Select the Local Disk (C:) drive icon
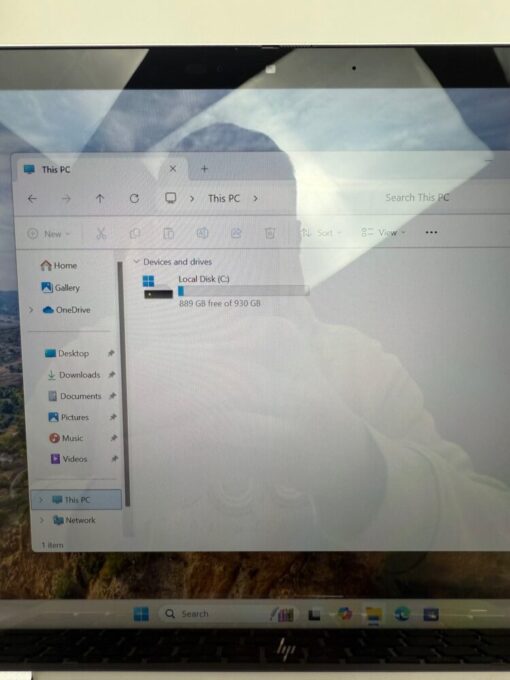The width and height of the screenshot is (510, 680). click(x=157, y=288)
